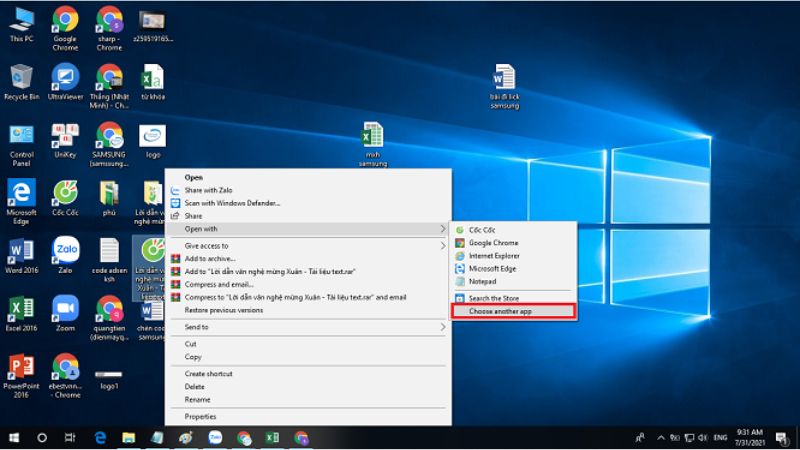800x450 pixels.
Task: Click the PowerPoint 2016 desktop icon
Action: (x=21, y=367)
